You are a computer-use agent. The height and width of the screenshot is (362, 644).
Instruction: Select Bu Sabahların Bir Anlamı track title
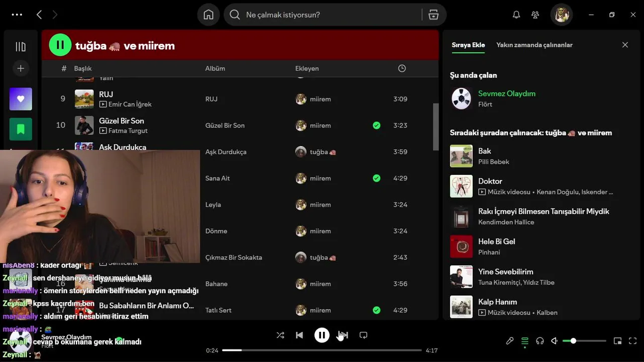coord(147,305)
